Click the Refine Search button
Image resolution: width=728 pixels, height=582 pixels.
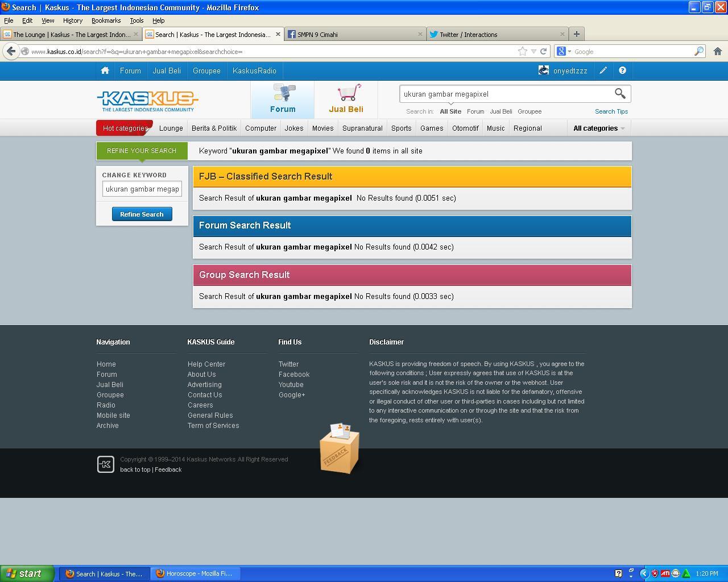pyautogui.click(x=142, y=214)
